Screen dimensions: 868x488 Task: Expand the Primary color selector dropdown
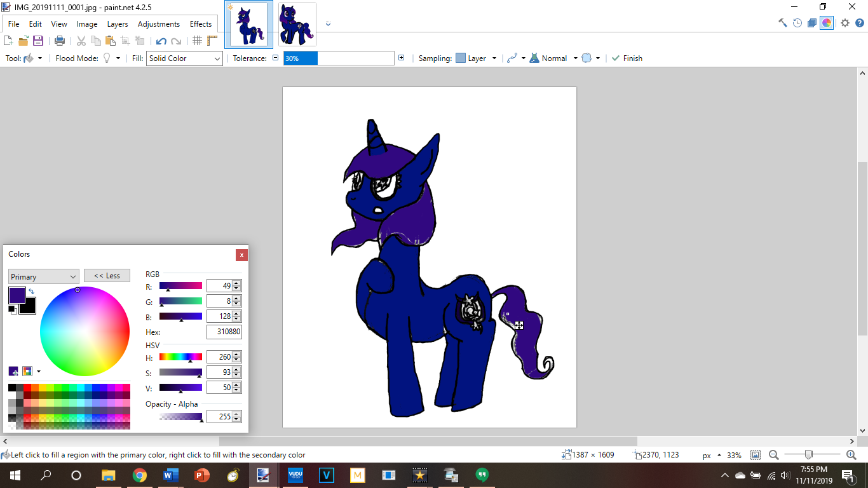click(x=43, y=276)
